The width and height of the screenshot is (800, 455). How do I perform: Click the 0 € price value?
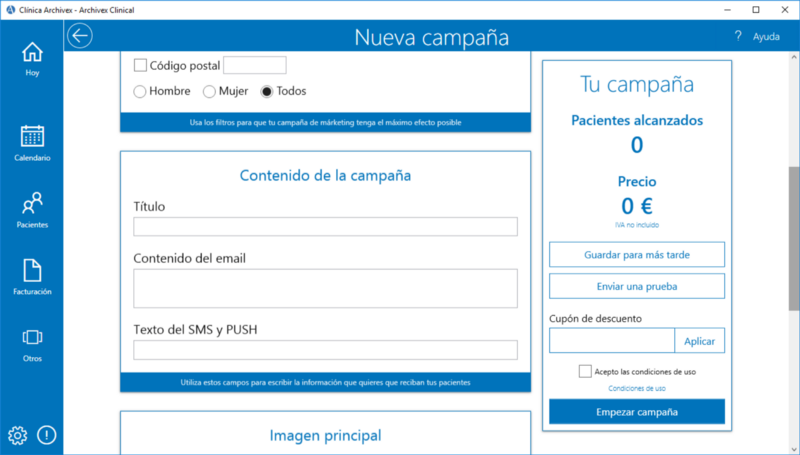coord(637,206)
